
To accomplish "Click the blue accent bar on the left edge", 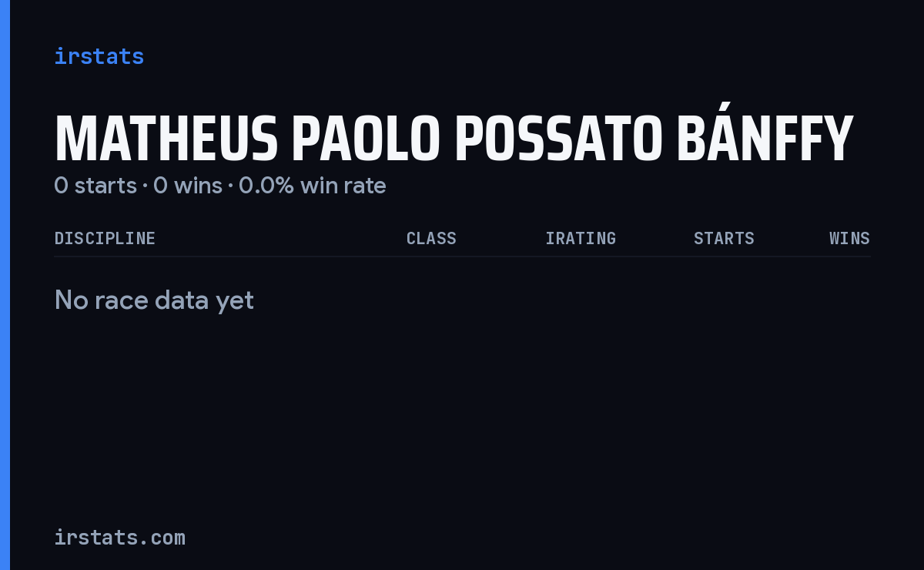I will tap(5, 285).
